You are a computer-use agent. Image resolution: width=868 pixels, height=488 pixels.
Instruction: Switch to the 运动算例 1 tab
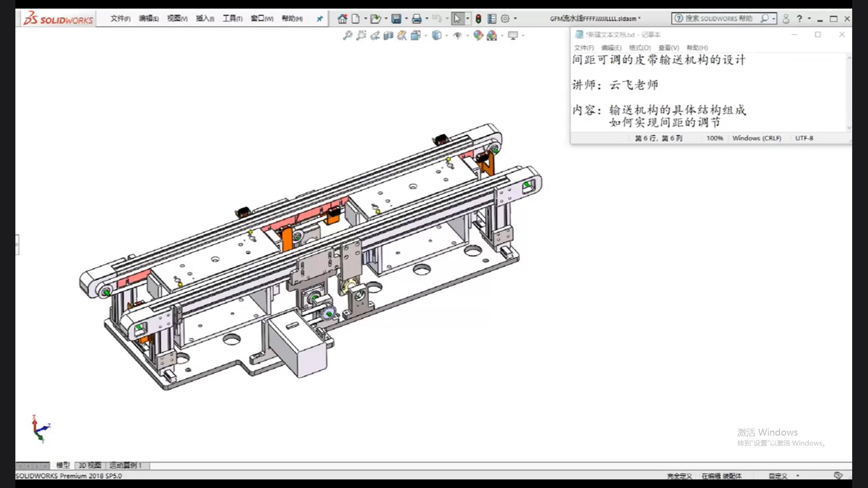click(126, 465)
